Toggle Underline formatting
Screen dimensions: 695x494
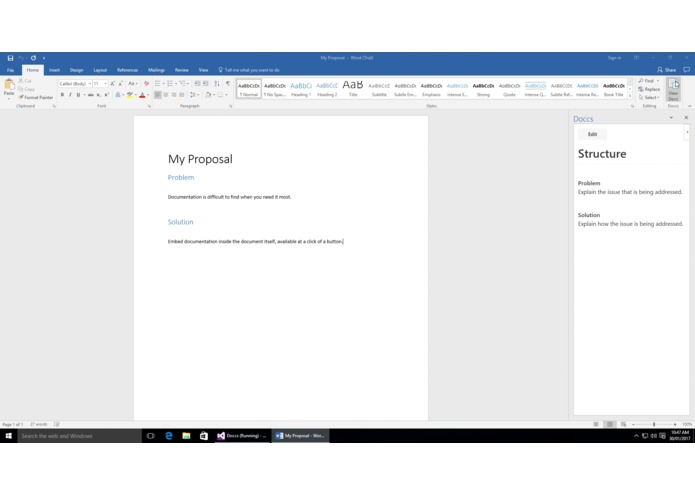click(x=78, y=95)
